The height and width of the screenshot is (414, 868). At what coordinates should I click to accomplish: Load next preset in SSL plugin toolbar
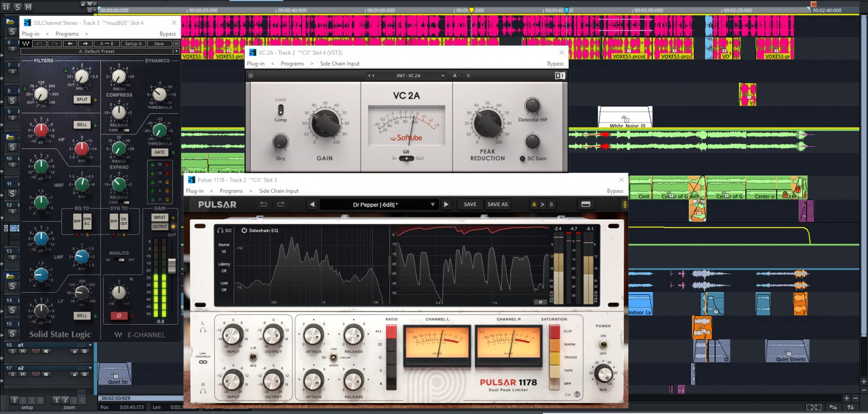tap(85, 43)
